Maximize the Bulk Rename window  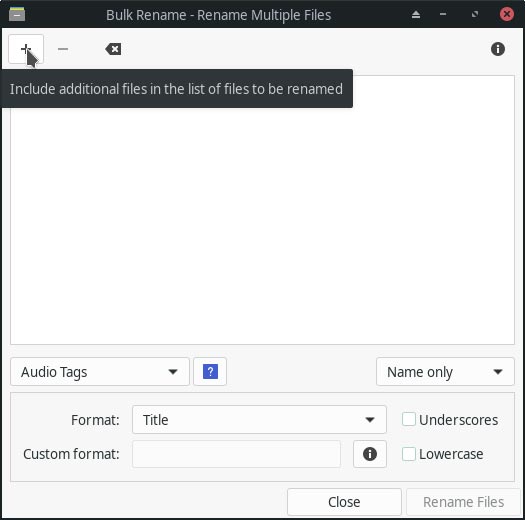[475, 14]
